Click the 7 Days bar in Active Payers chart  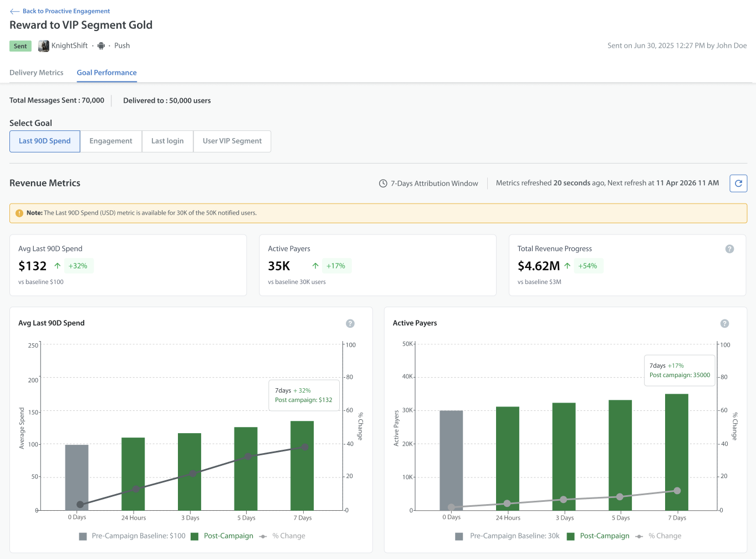[x=676, y=452]
